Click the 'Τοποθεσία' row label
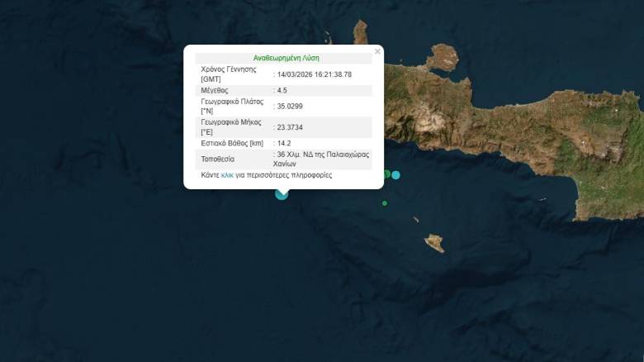Image resolution: width=644 pixels, height=362 pixels. click(218, 159)
